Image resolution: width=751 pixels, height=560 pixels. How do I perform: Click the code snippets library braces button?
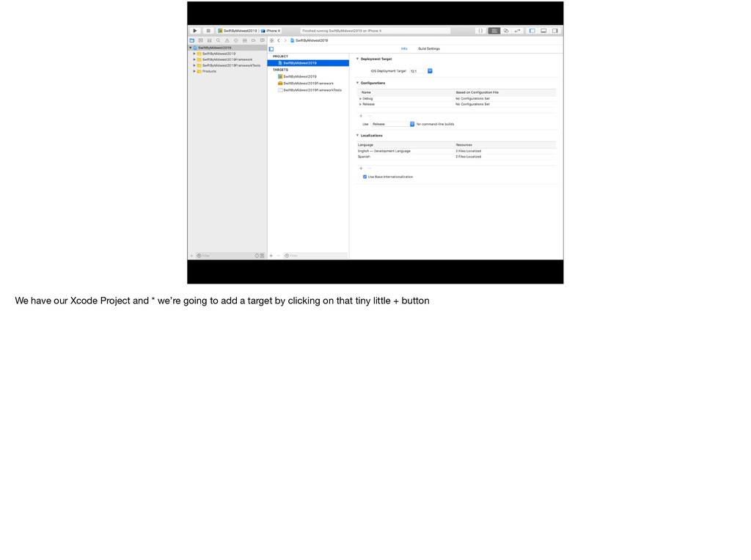point(480,31)
